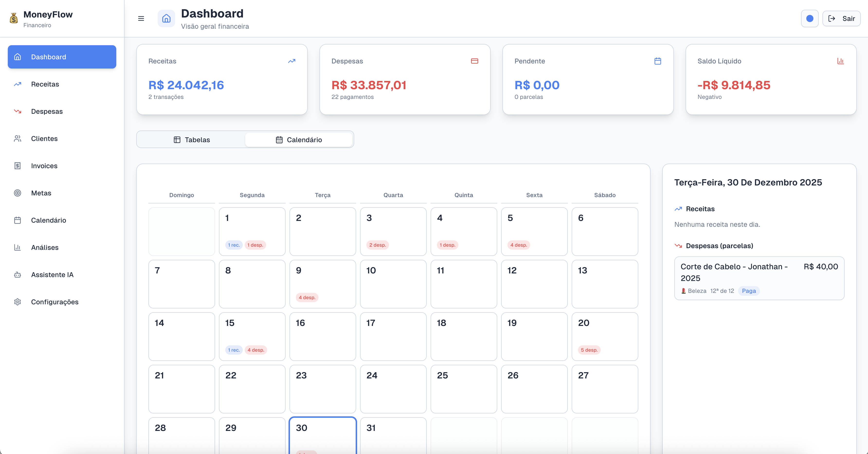This screenshot has width=868, height=454.
Task: Click the 1 desp. badge on day 4
Action: [x=447, y=245]
